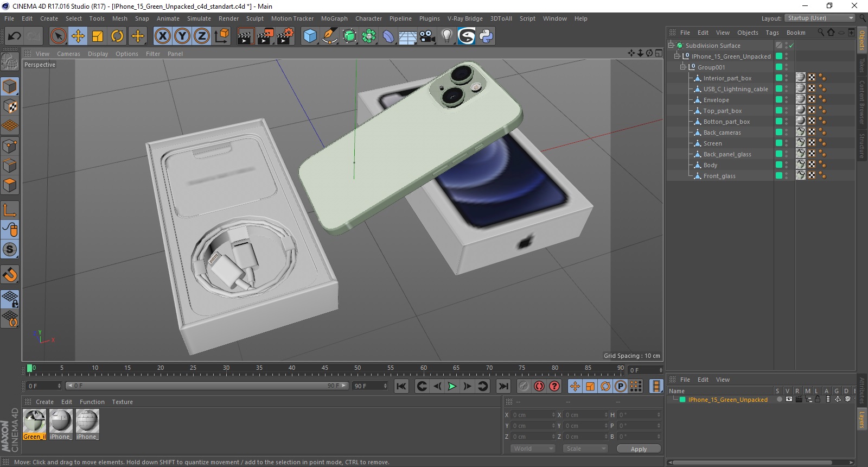Open viewport Cameras menu
868x467 pixels.
[68, 54]
